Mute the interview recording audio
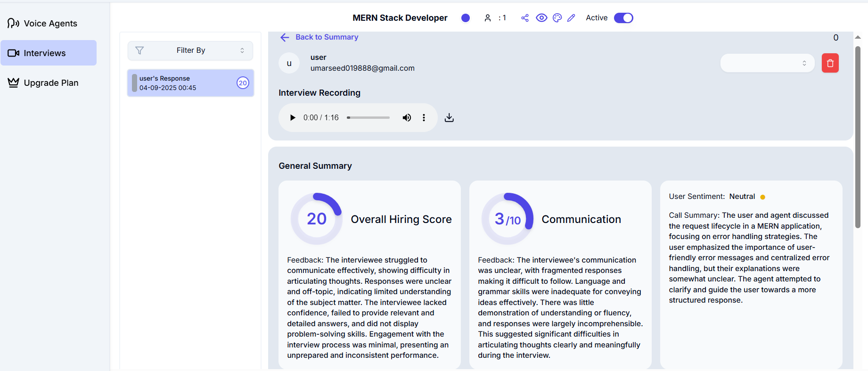The image size is (868, 371). tap(406, 118)
